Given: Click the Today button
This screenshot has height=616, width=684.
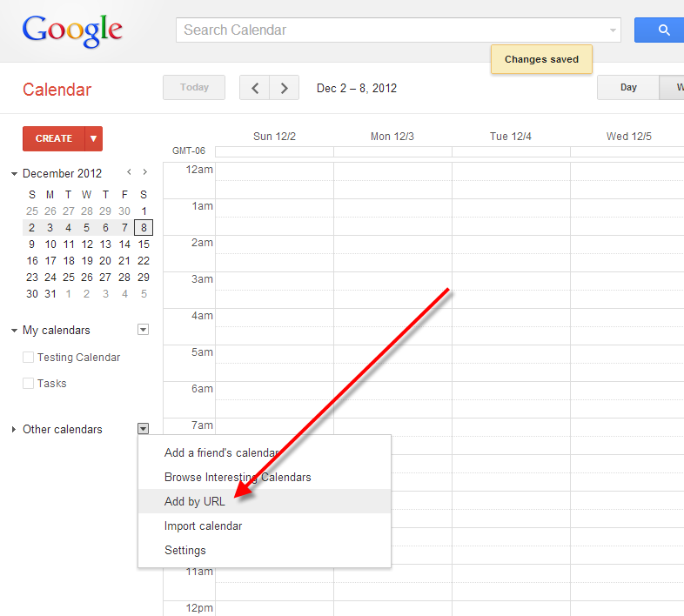Looking at the screenshot, I should 194,88.
